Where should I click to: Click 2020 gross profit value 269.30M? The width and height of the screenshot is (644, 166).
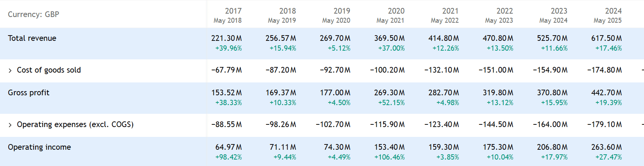point(389,93)
